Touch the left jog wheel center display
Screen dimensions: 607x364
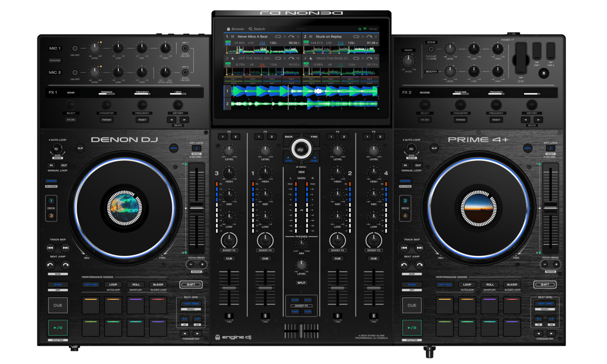point(125,207)
